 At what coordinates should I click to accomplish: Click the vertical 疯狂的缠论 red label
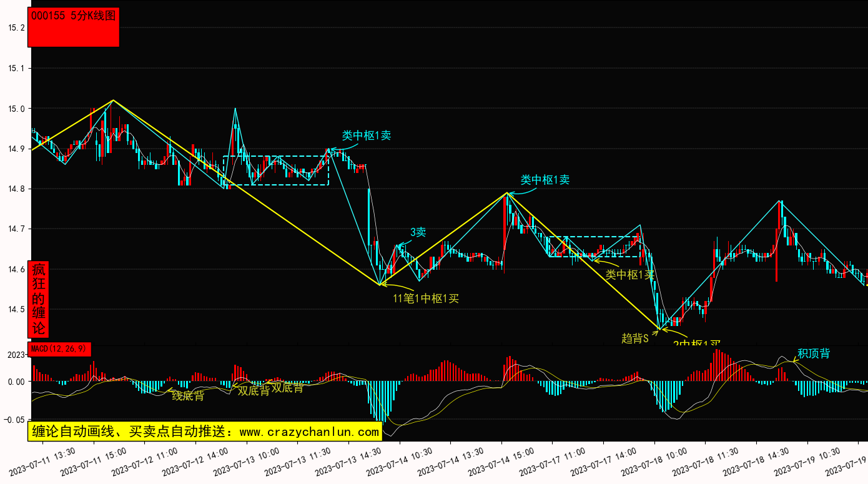(x=39, y=299)
